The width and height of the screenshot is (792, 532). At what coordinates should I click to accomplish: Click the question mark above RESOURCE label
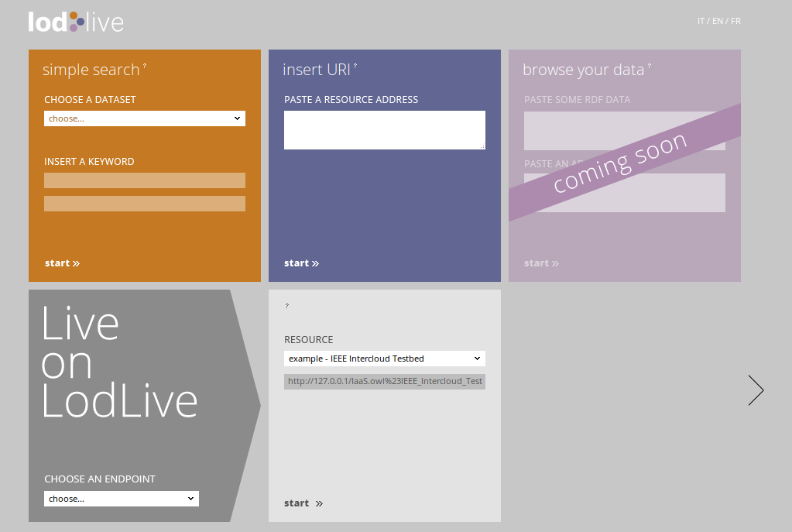point(287,306)
